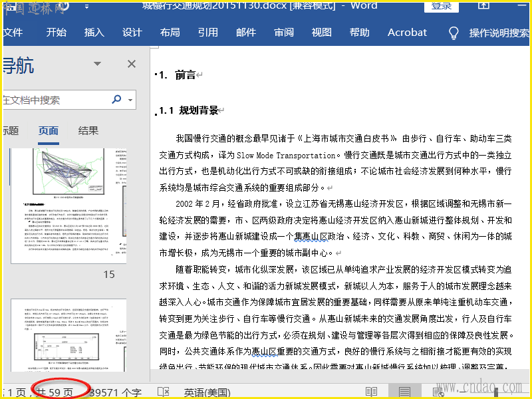Select the 页面 navigation tab
532x399 pixels.
tap(48, 130)
